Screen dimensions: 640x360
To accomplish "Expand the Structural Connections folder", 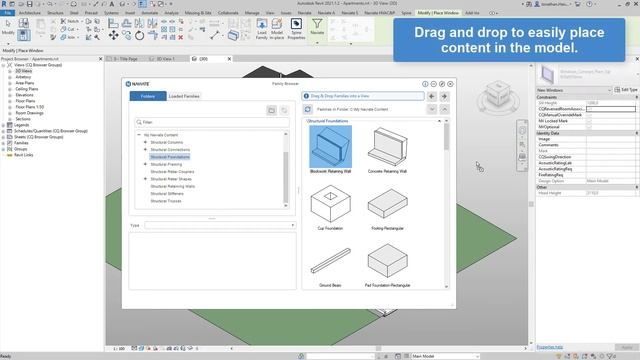I will 145,150.
